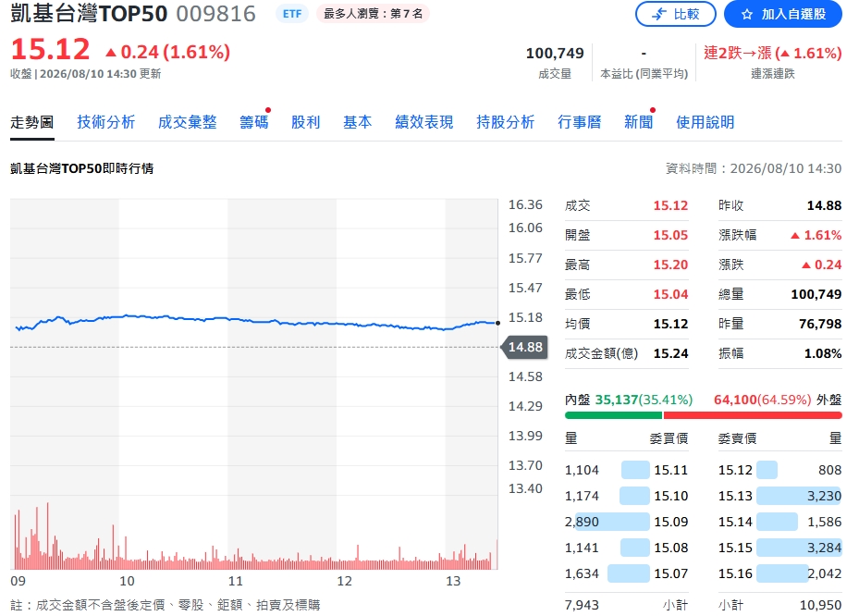
Task: Click the 昨量 value 76,798
Action: [x=820, y=324]
